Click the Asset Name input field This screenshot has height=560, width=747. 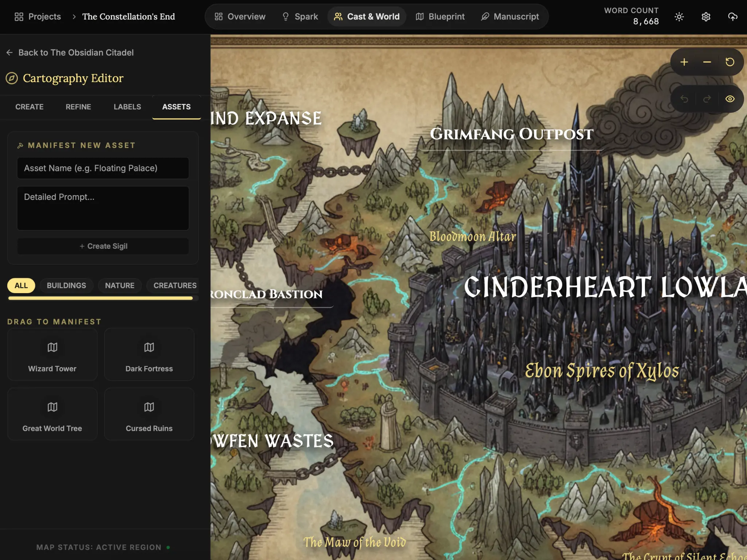point(103,168)
